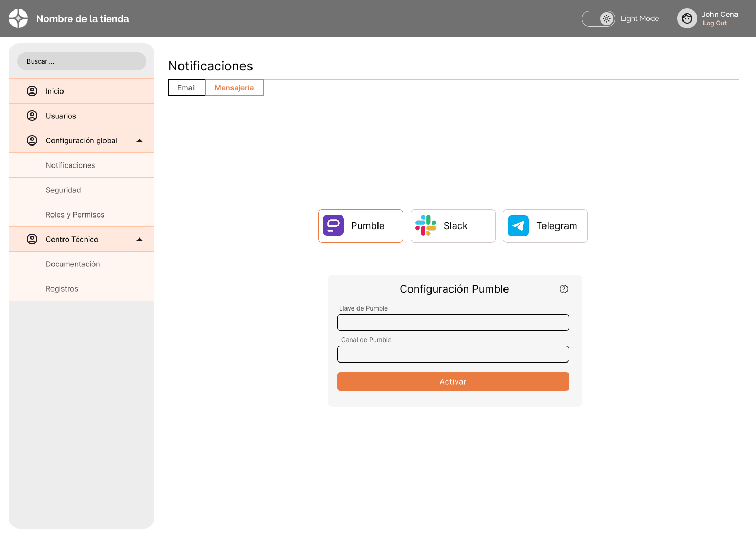Switch to the Email tab

coord(186,88)
